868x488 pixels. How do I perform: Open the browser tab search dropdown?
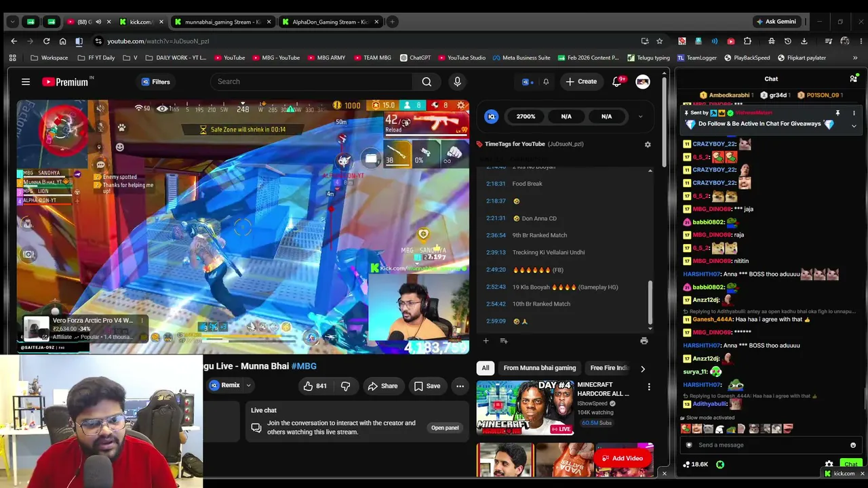tap(12, 22)
